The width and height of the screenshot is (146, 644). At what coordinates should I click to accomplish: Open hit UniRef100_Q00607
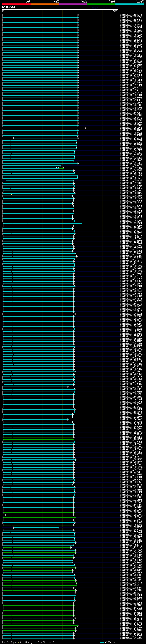click(131, 552)
